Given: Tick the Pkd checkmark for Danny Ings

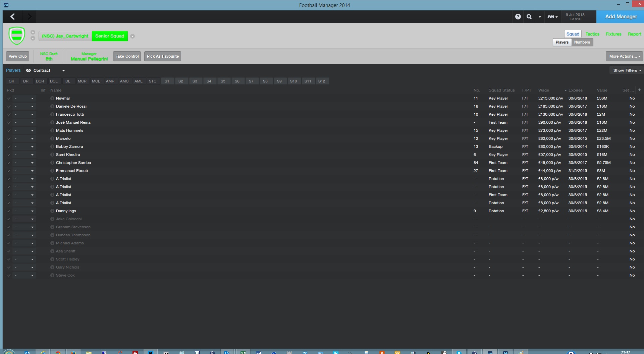Looking at the screenshot, I should tap(9, 211).
